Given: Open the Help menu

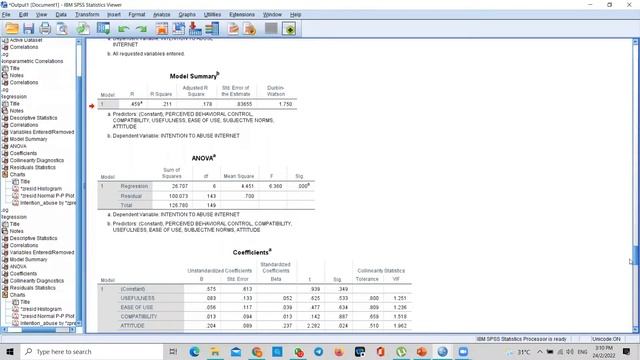Looking at the screenshot, I should [x=296, y=14].
